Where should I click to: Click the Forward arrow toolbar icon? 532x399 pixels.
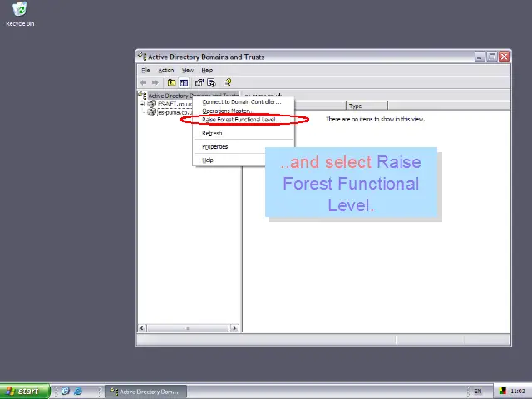155,82
